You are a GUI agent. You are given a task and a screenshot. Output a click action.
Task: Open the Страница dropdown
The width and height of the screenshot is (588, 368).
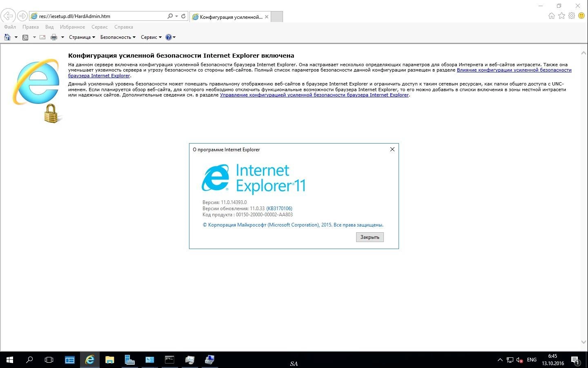[x=82, y=37]
